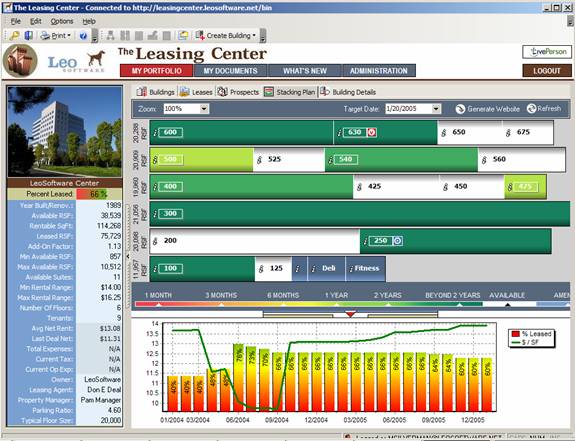Switch to the Prospects tab
The image size is (575, 441).
click(238, 92)
